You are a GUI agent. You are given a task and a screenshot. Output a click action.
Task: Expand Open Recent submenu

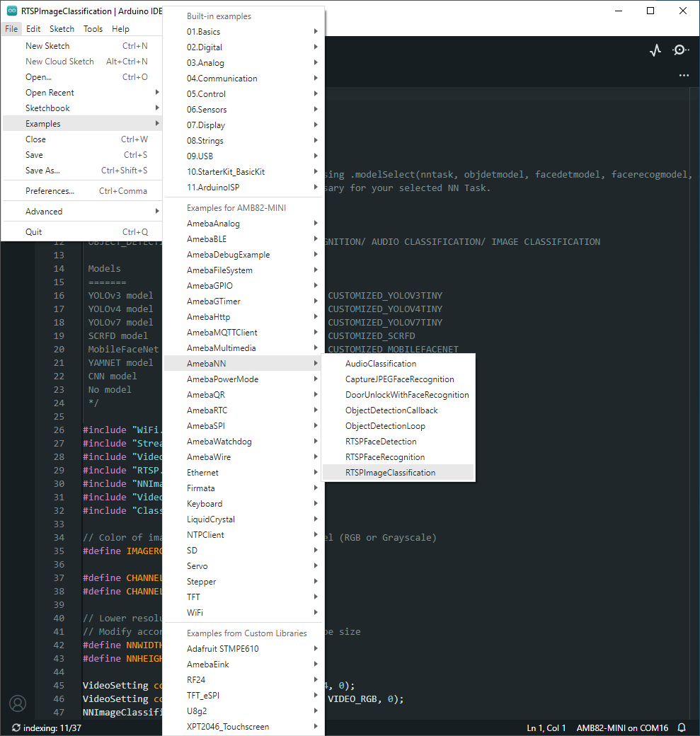pyautogui.click(x=82, y=93)
